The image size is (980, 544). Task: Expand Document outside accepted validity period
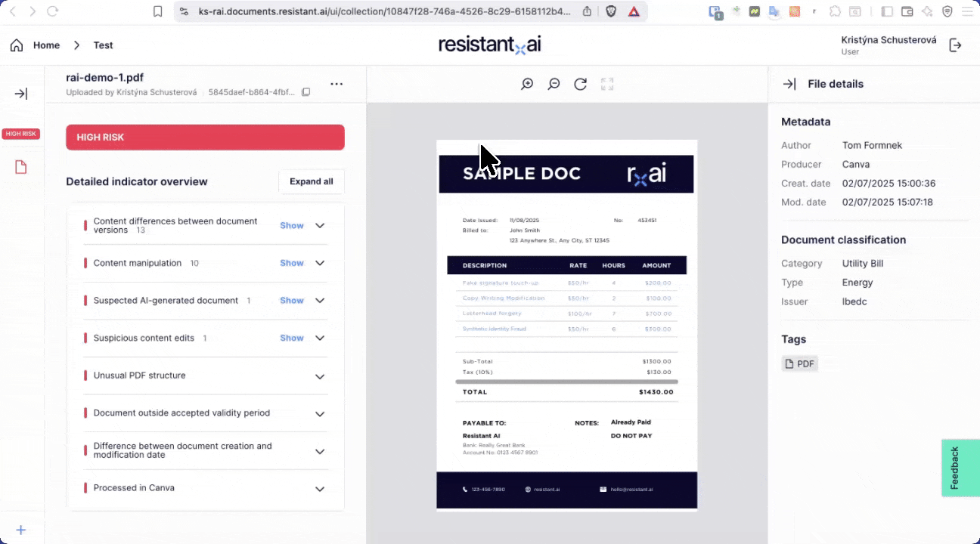(320, 414)
